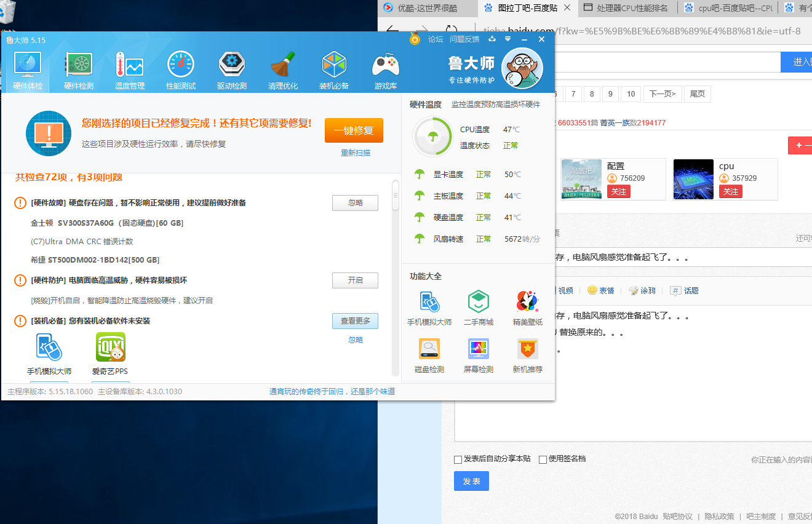Switch to the cpu吧-百度贴吧 browser tab
This screenshot has height=524, width=812.
coord(728,8)
